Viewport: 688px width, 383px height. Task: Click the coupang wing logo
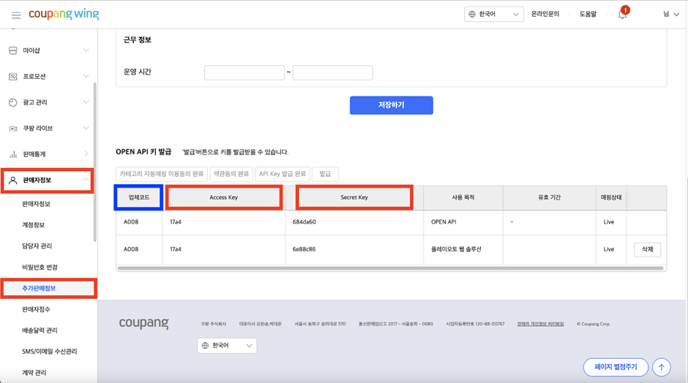(64, 14)
